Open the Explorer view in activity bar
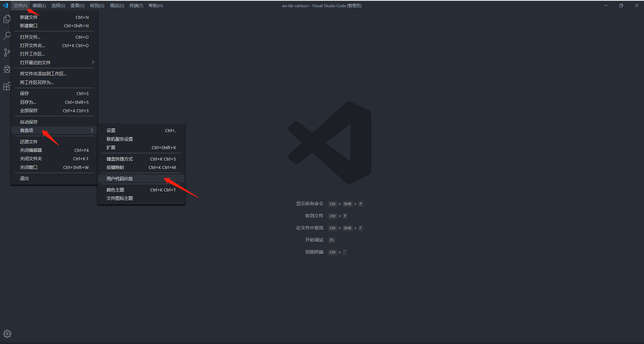 [x=7, y=19]
